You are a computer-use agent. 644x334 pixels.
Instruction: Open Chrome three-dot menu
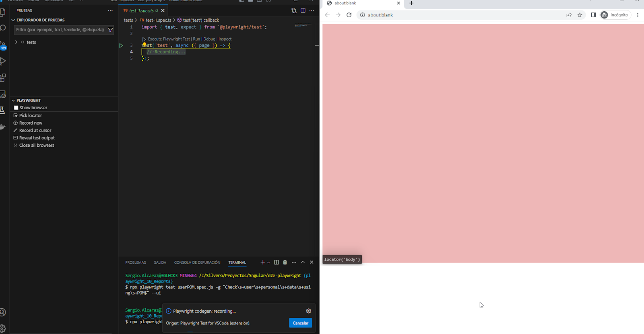638,15
